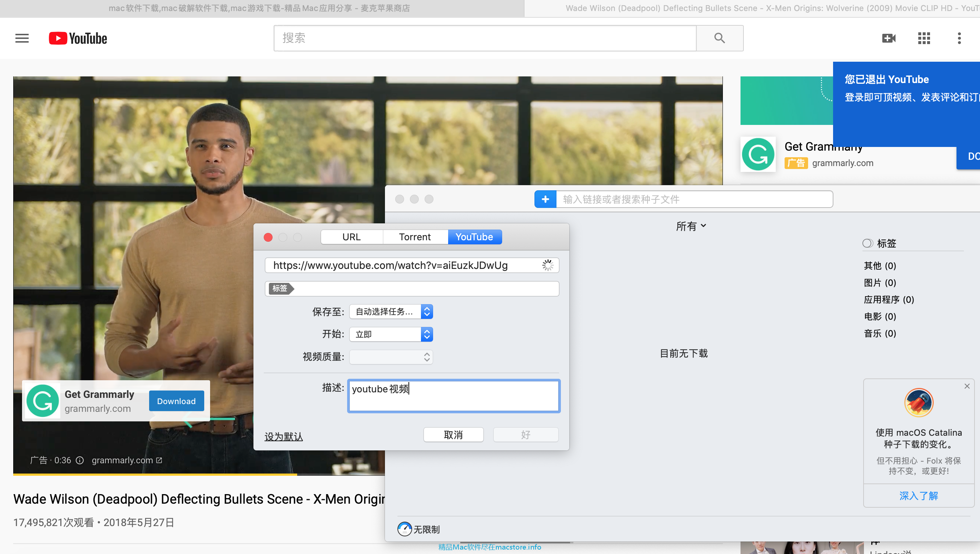The height and width of the screenshot is (554, 980).
Task: Open the 视频质量 quality dropdown
Action: pyautogui.click(x=391, y=357)
